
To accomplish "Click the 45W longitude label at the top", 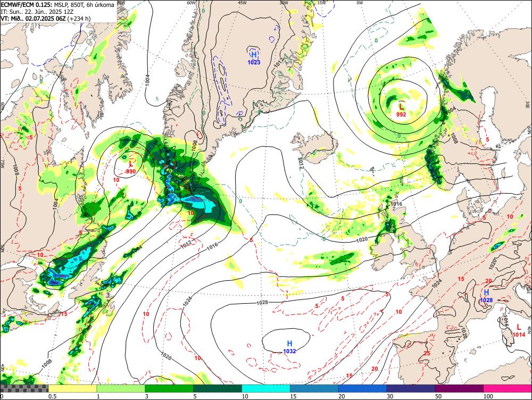I will [242, 3].
